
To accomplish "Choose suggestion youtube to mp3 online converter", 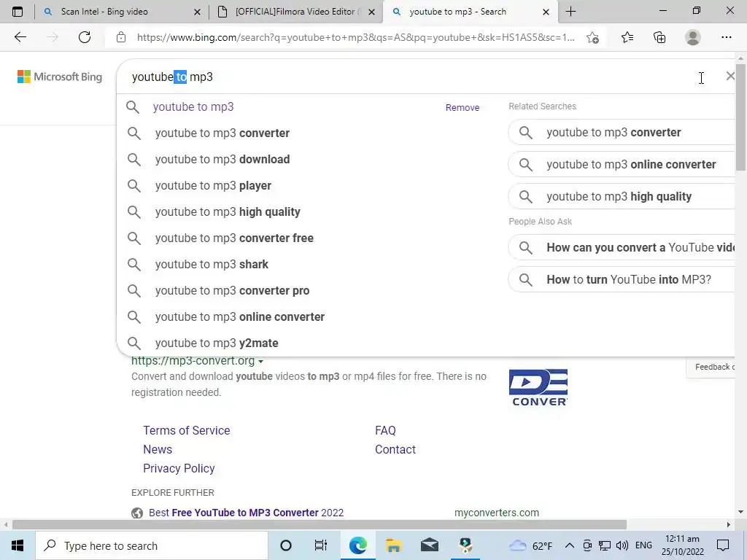I will coord(305,316).
